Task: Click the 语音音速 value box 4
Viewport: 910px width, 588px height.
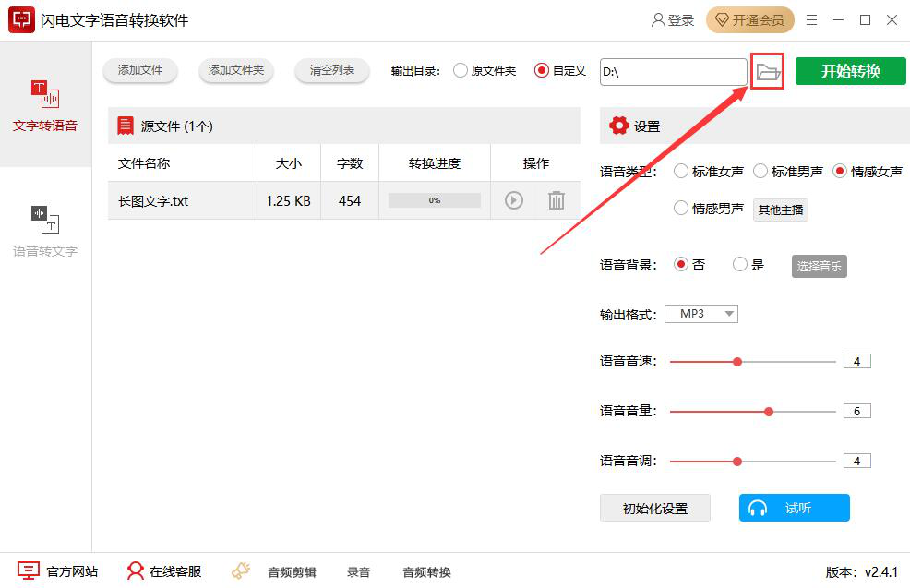Action: tap(856, 361)
